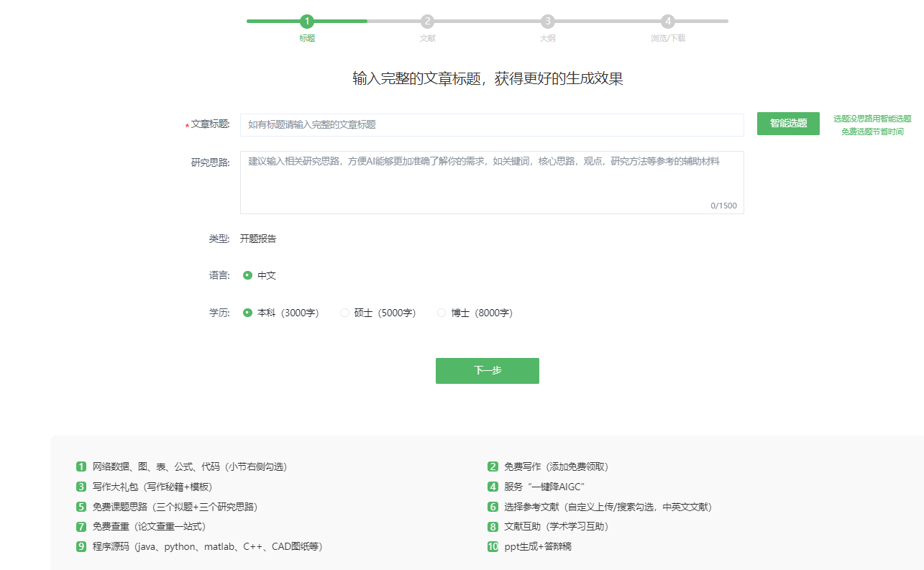Viewport: 924px width, 570px height.
Task: Select the 中文 language radio button
Action: pos(248,275)
